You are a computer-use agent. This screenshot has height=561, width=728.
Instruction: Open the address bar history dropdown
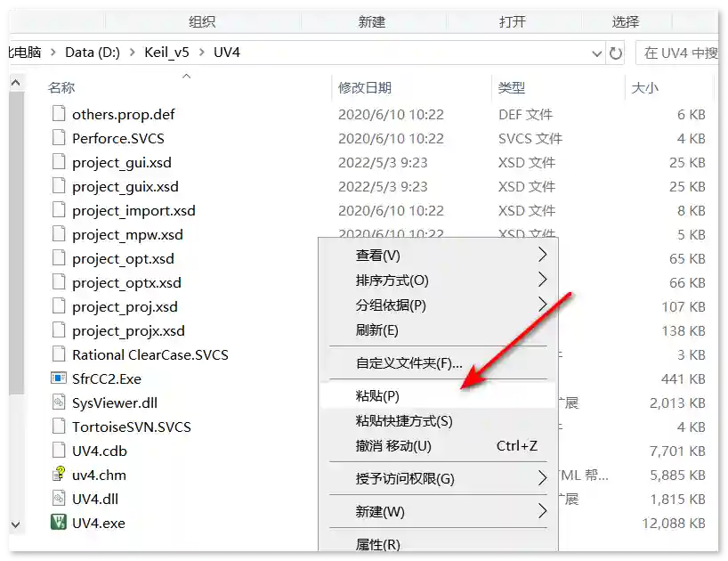pyautogui.click(x=597, y=53)
